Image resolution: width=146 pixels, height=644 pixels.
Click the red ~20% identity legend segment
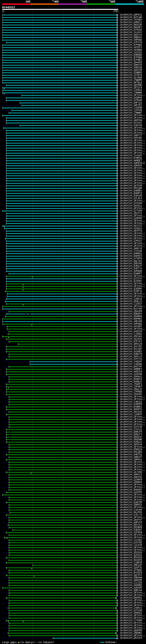click(x=16, y=4)
